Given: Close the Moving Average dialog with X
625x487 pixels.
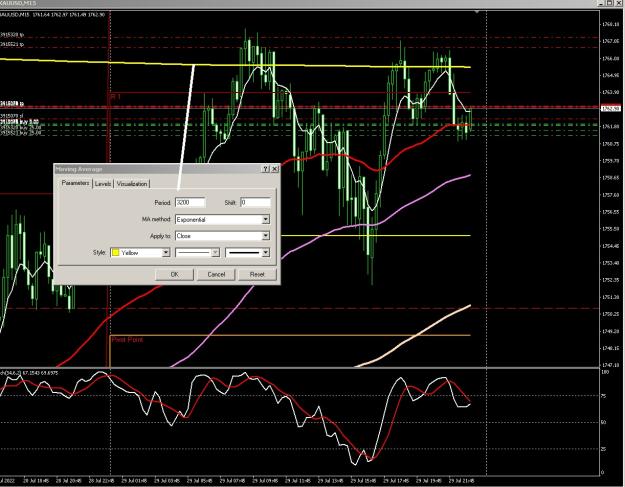Looking at the screenshot, I should [x=275, y=169].
